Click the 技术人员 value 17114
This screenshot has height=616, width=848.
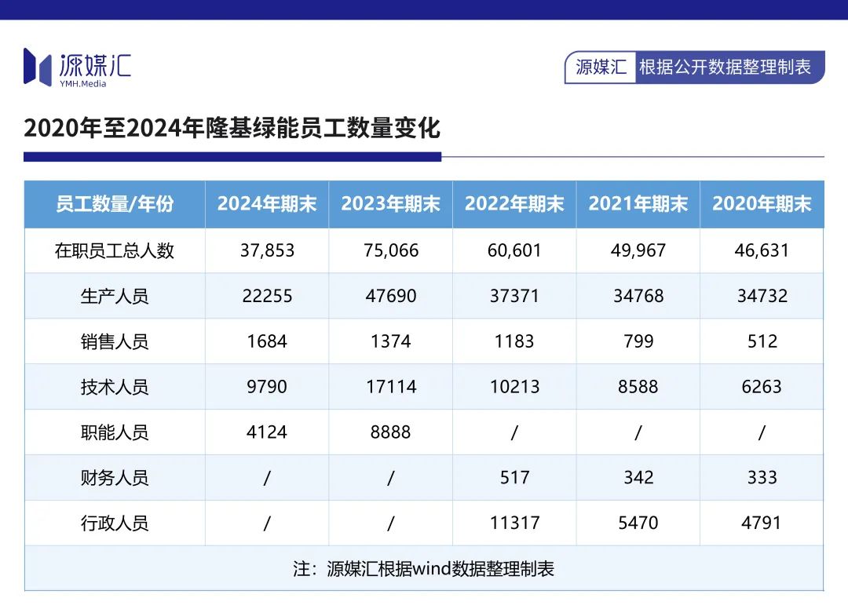(391, 387)
